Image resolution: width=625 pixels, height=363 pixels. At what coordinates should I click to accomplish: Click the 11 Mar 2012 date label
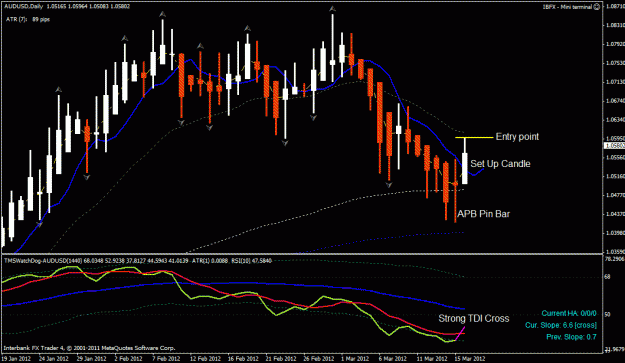[x=432, y=358]
